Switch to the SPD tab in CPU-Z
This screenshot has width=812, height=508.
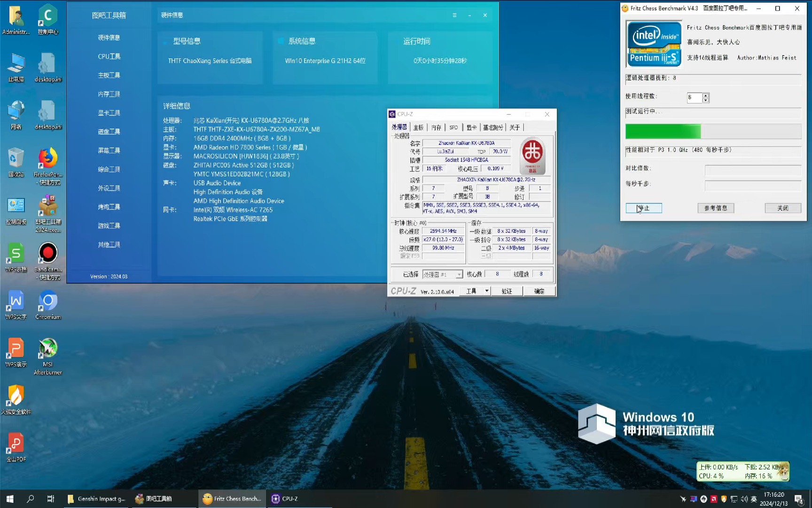tap(453, 127)
